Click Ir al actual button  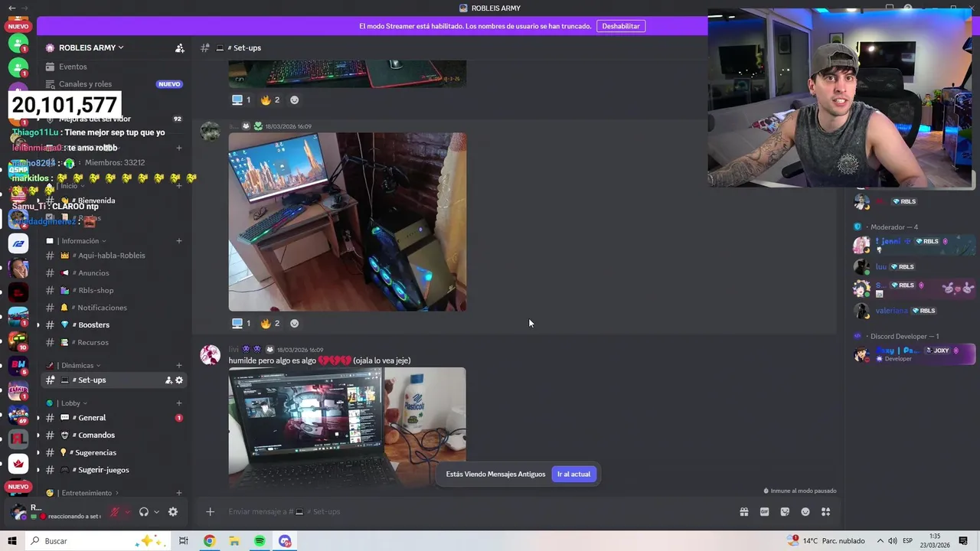click(x=573, y=474)
